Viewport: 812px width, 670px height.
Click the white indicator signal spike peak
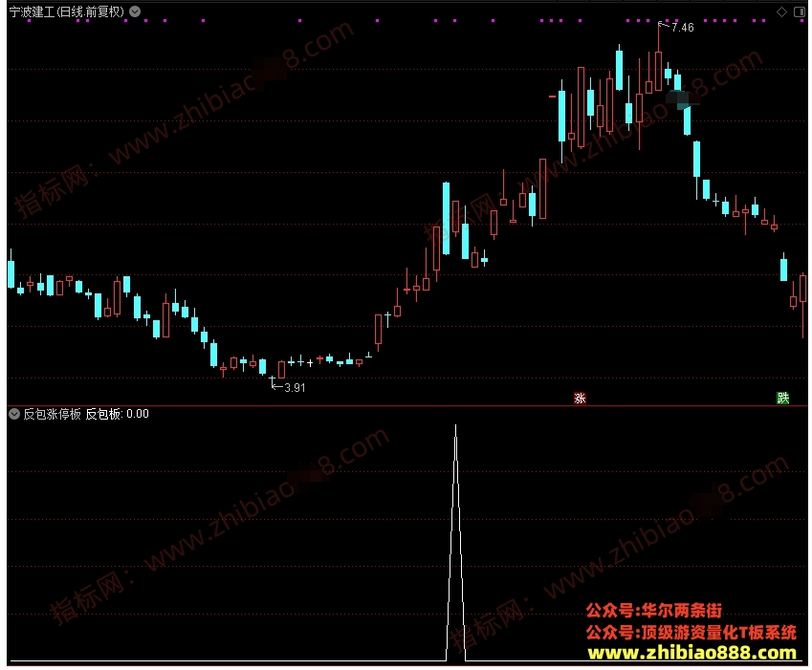pos(455,427)
